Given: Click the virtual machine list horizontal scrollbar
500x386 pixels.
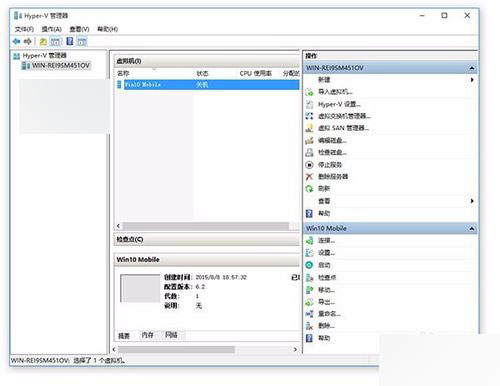Looking at the screenshot, I should 205,226.
